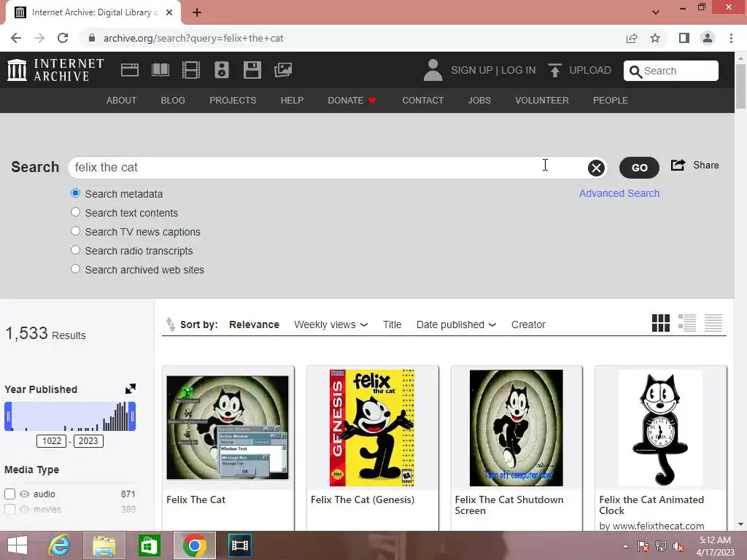
Task: Edit the 1022 start year field
Action: (52, 441)
